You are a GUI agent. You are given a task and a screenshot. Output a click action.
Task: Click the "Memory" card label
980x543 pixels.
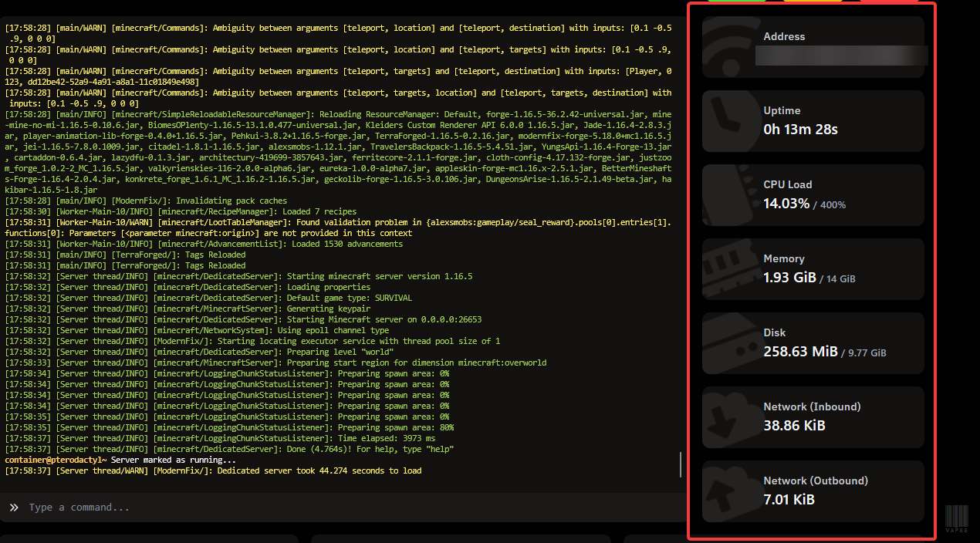[784, 258]
